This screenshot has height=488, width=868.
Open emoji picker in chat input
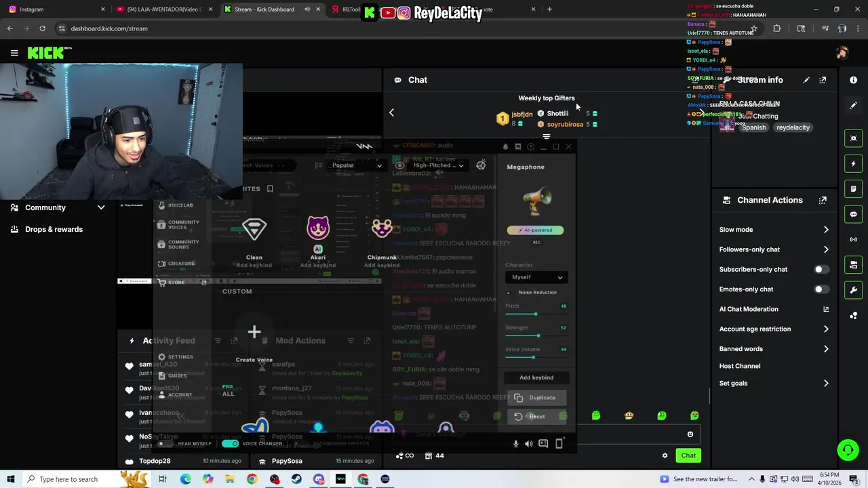(x=690, y=434)
